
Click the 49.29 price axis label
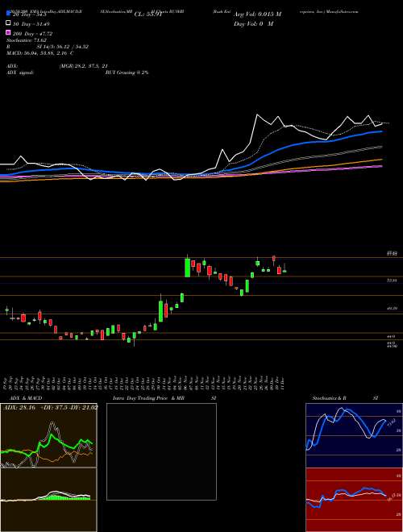(x=392, y=309)
